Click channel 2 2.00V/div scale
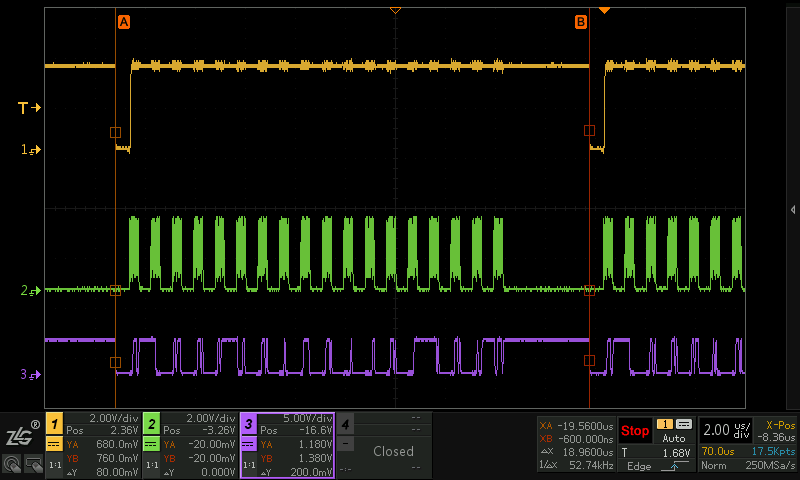The image size is (800, 480). [211, 418]
